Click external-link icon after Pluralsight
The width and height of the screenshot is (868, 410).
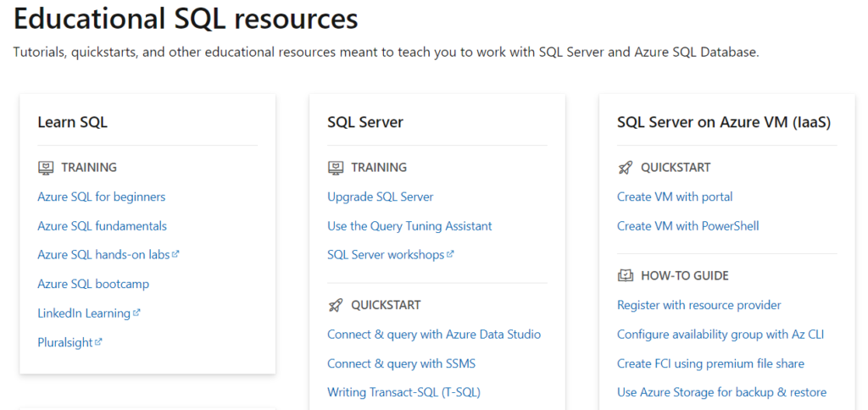tap(98, 342)
